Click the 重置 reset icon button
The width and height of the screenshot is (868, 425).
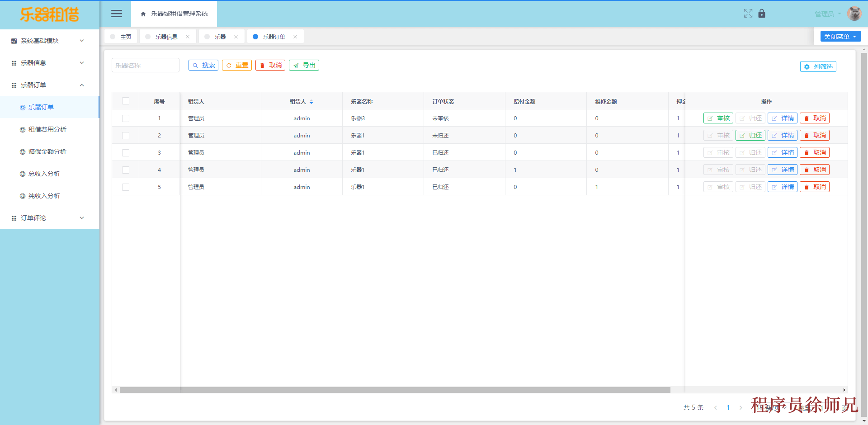coord(236,65)
